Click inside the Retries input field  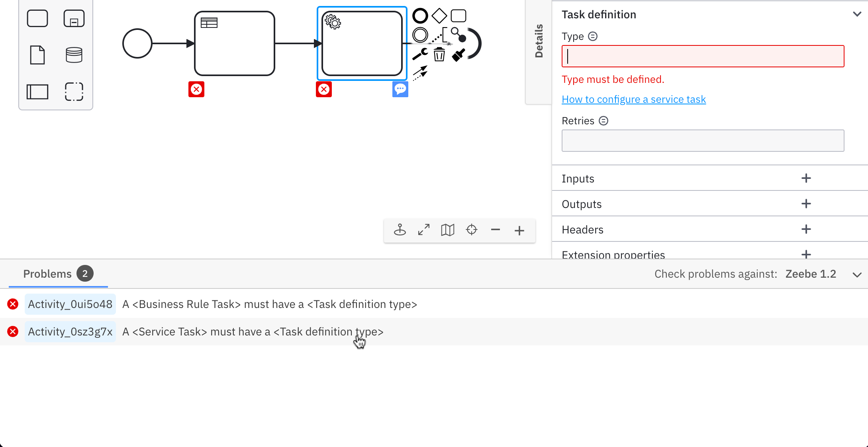pos(703,141)
